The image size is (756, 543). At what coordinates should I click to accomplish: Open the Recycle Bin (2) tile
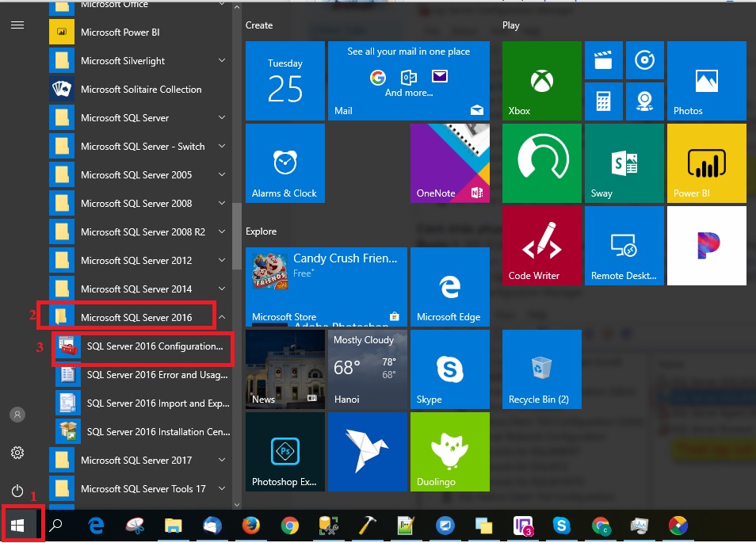pos(541,369)
